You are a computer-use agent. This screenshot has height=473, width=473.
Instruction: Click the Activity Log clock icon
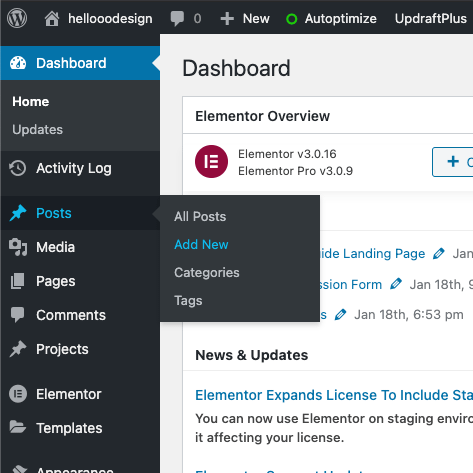pos(17,168)
